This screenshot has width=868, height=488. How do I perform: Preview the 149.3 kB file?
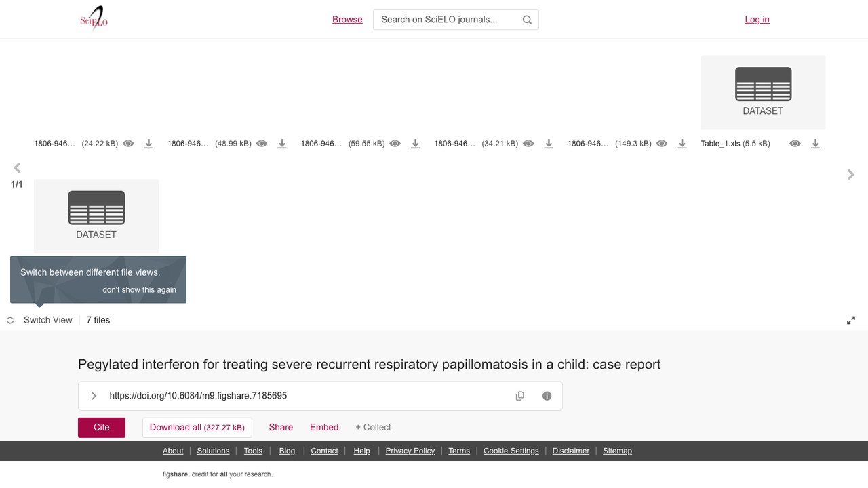click(662, 144)
